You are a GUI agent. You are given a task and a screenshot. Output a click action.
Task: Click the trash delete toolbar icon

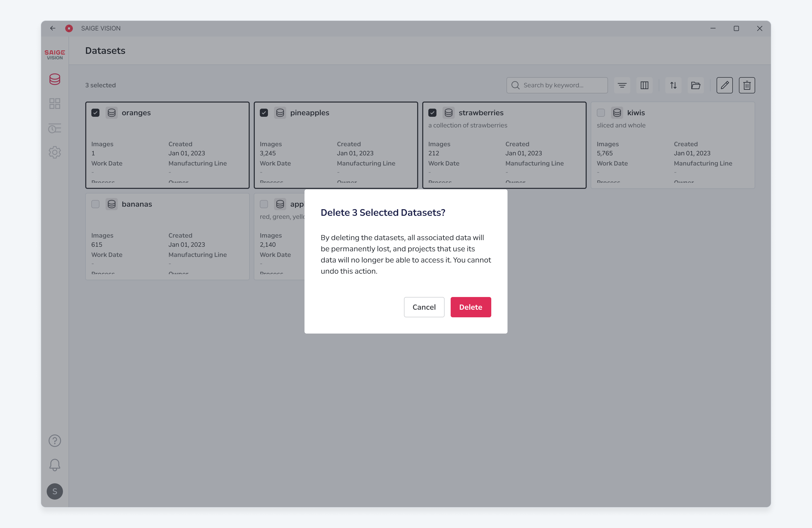point(747,85)
